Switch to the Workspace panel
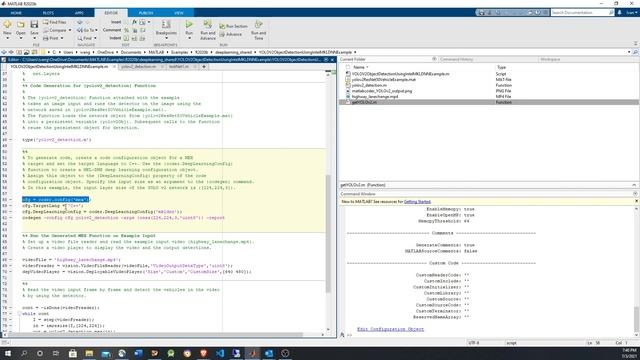 (x=550, y=59)
